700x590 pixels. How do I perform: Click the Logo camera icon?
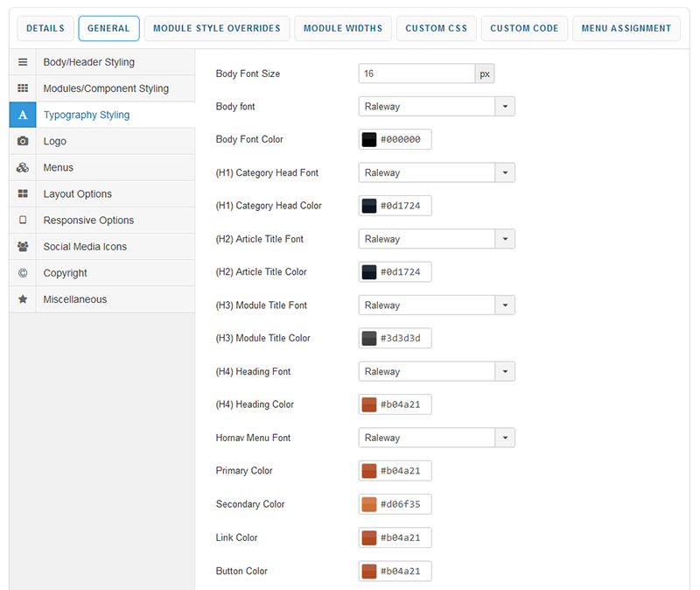click(23, 142)
